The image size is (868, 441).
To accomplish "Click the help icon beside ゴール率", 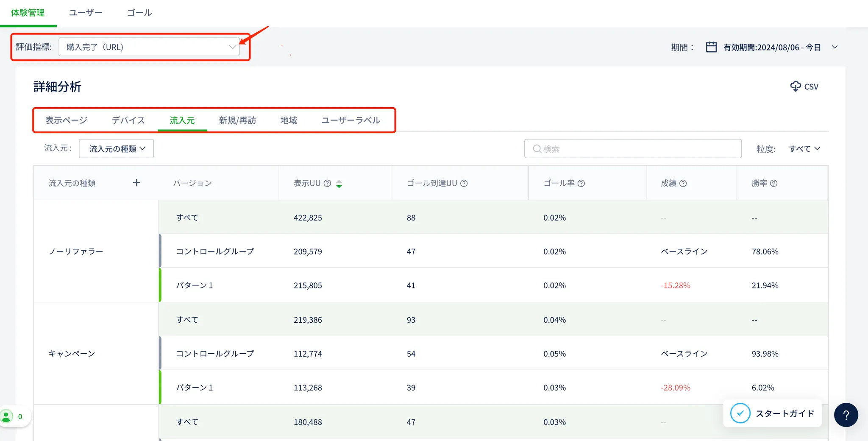I will tap(581, 183).
